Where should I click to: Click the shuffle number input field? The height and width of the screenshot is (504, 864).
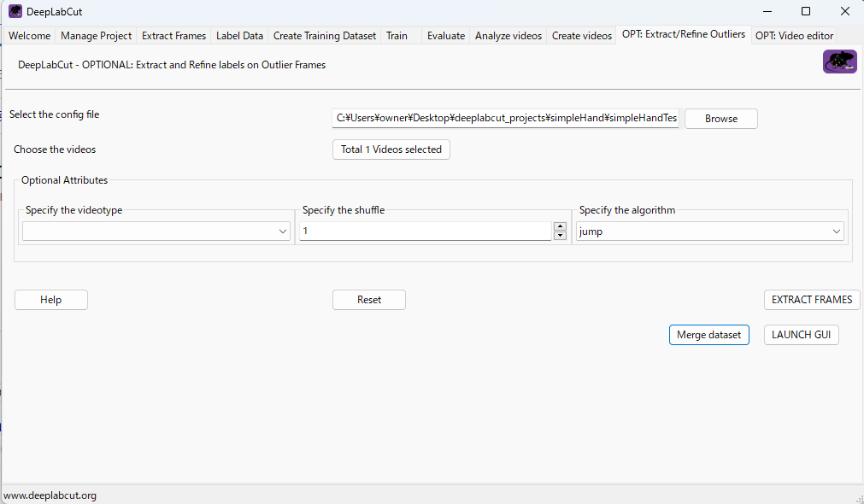(x=425, y=231)
